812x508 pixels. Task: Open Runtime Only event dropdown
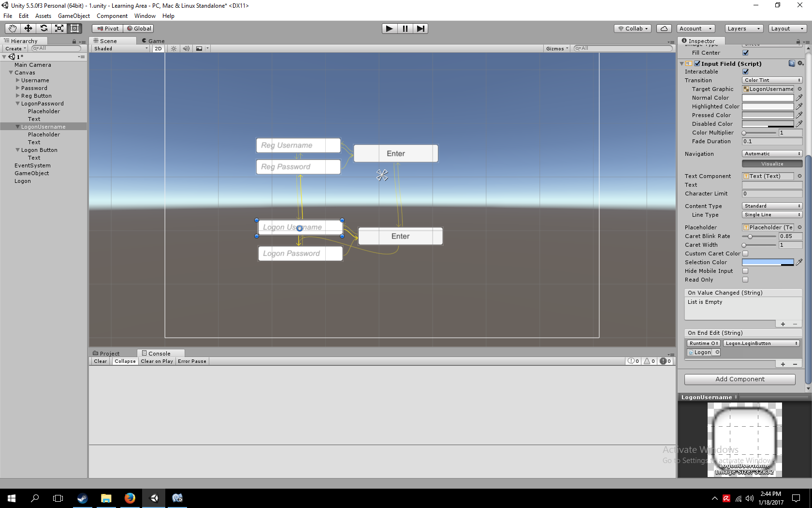[x=704, y=344]
